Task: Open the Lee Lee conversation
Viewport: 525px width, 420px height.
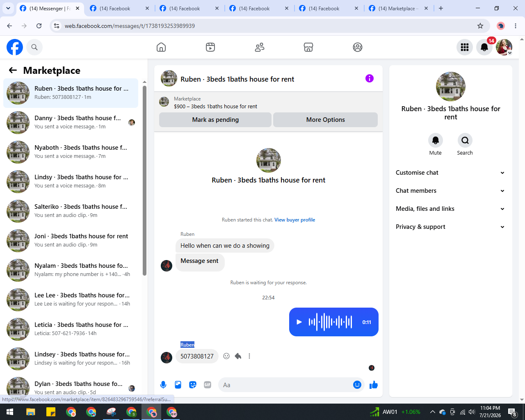Action: click(x=71, y=300)
